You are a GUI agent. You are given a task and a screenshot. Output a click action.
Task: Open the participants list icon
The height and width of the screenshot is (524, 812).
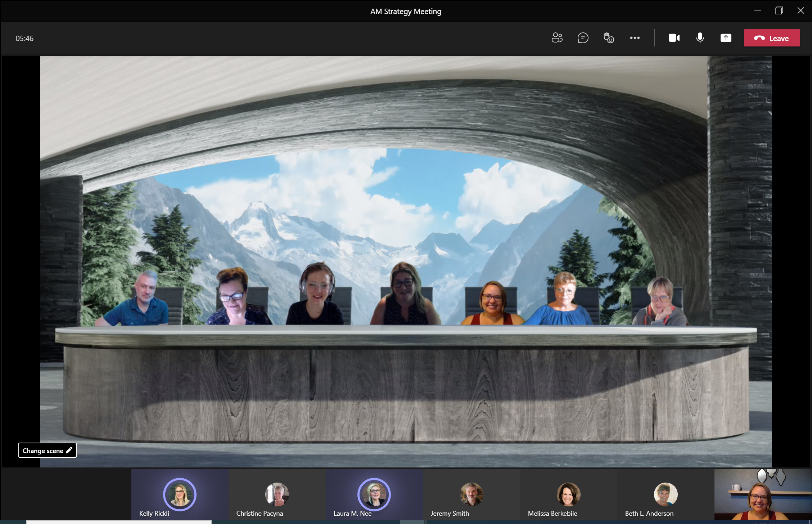point(557,38)
